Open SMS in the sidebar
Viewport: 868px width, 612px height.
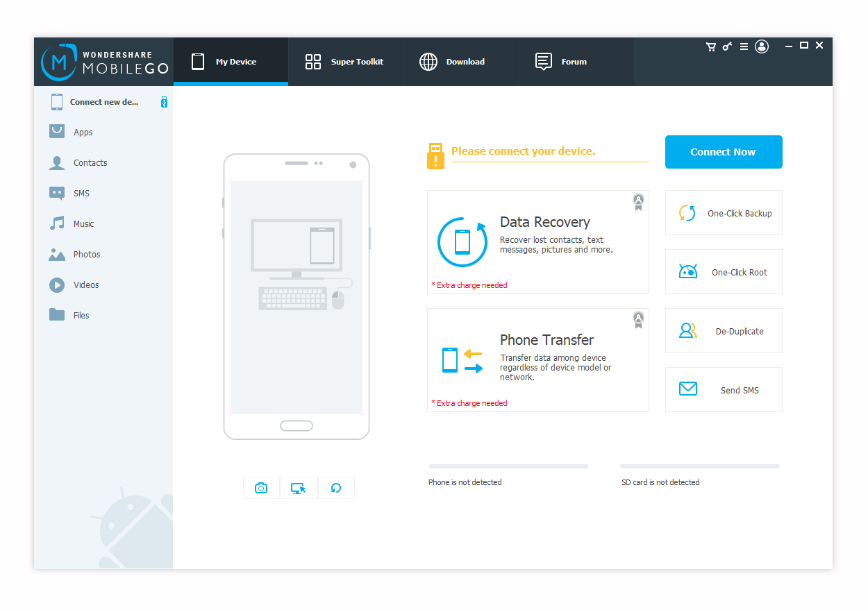click(x=103, y=193)
